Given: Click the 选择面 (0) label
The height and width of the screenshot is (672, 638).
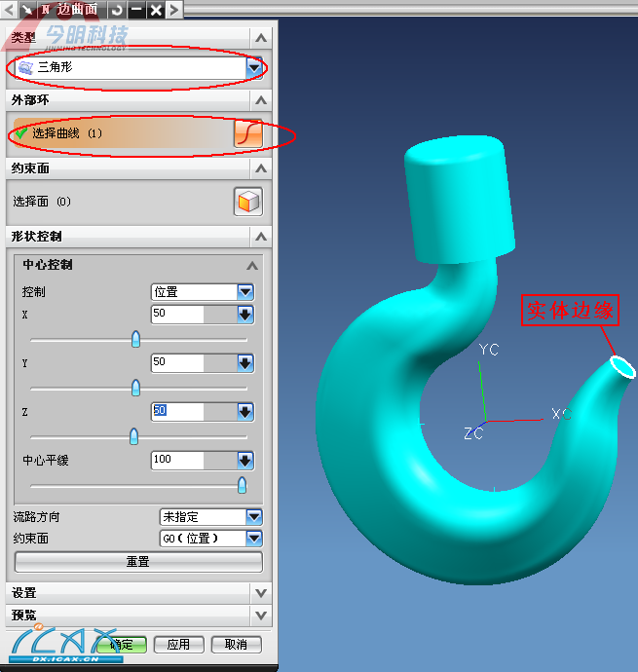Looking at the screenshot, I should point(42,202).
